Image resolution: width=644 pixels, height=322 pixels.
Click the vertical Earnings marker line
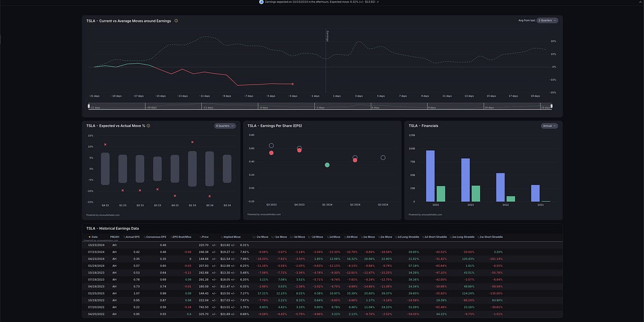(x=326, y=61)
